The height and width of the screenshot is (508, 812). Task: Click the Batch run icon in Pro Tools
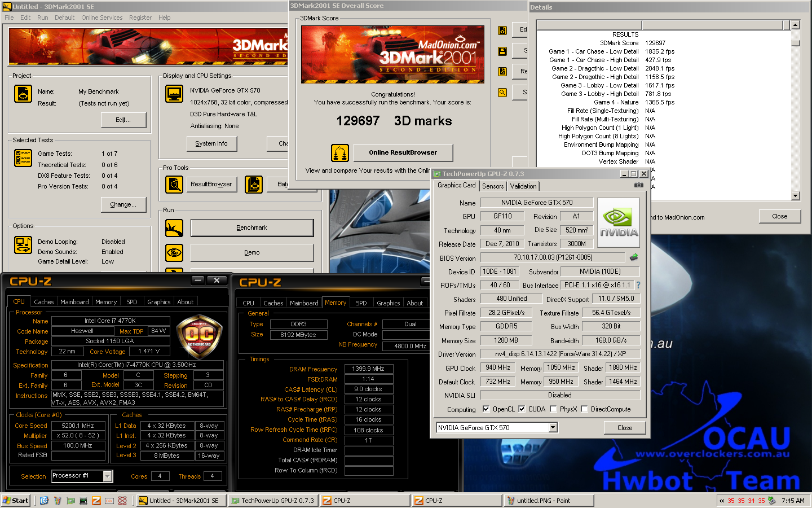pos(254,185)
